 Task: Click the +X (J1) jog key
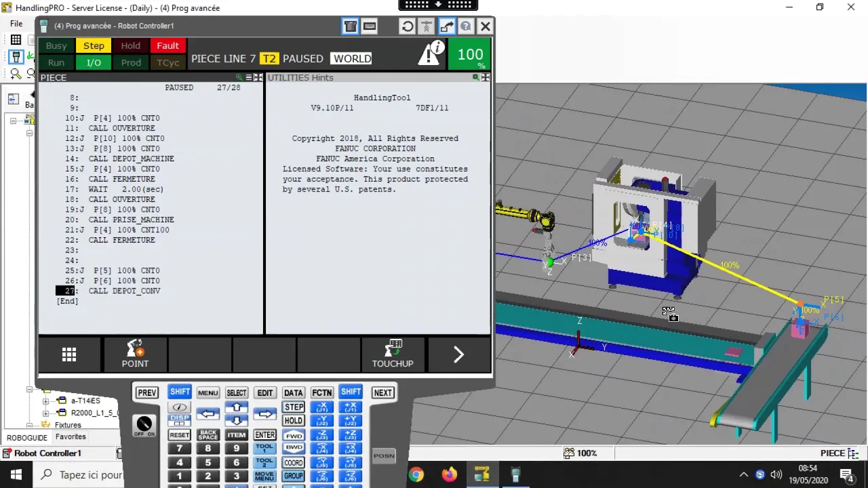click(351, 407)
